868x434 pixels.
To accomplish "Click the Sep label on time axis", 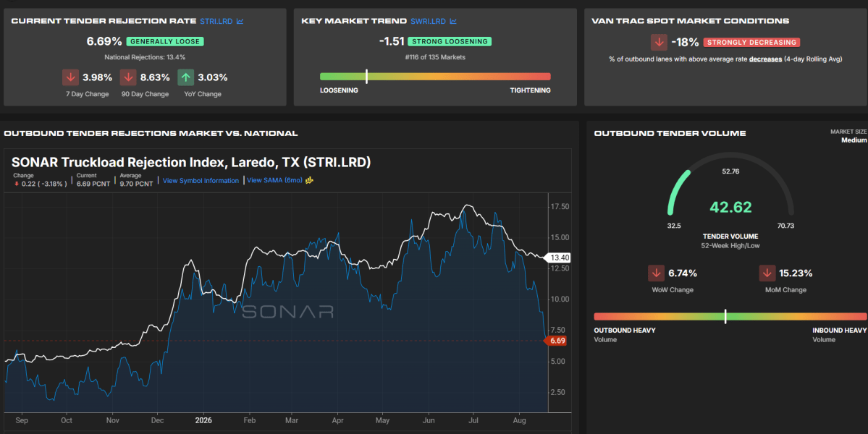I will coord(22,421).
